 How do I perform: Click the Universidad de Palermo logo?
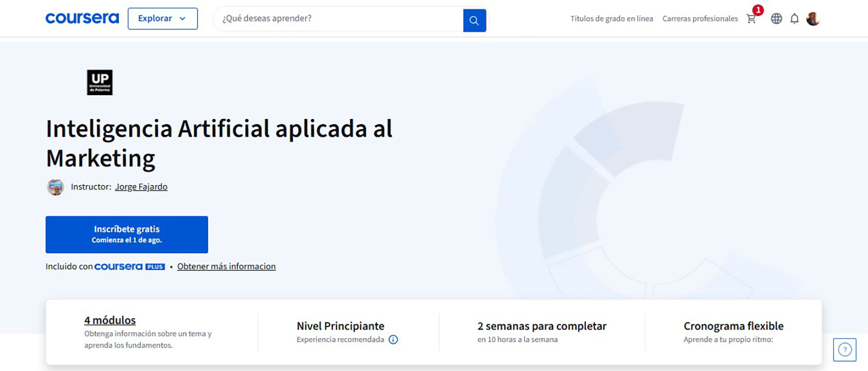coord(100,83)
